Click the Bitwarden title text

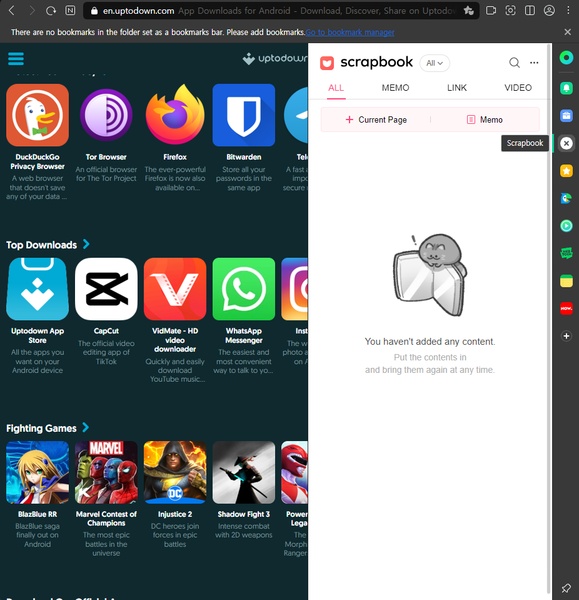244,157
